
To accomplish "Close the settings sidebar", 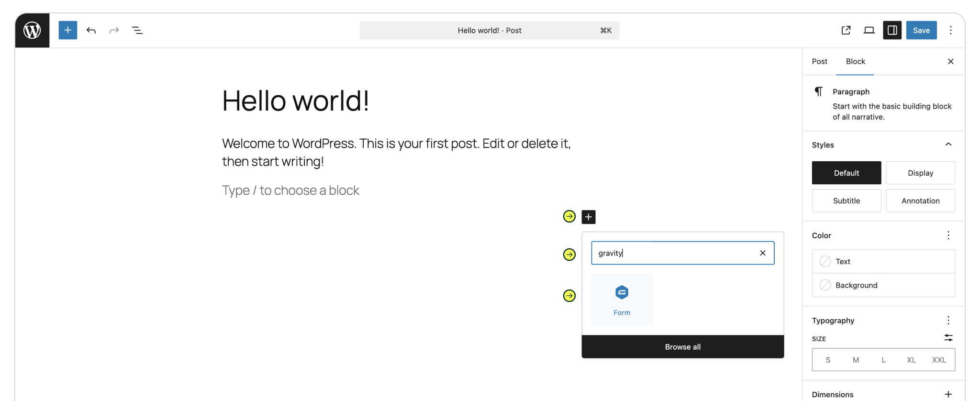I will tap(950, 61).
